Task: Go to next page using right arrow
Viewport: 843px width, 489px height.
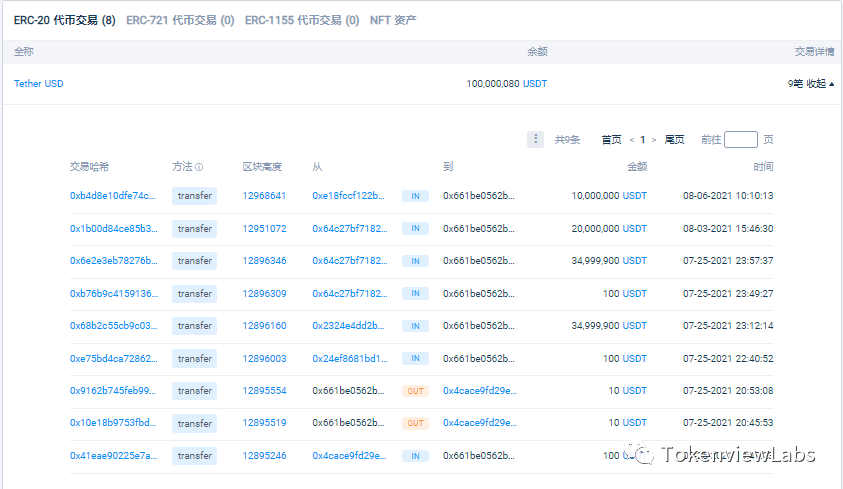Action: [x=654, y=140]
